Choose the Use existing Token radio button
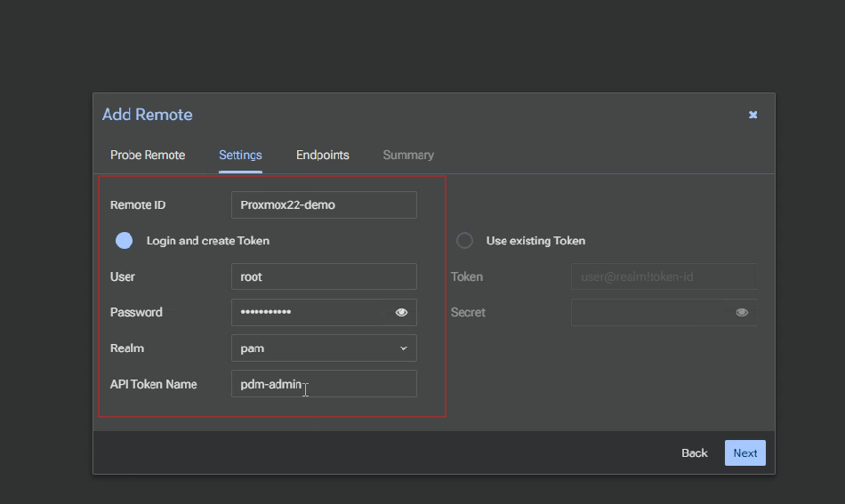The image size is (845, 504). [x=464, y=241]
